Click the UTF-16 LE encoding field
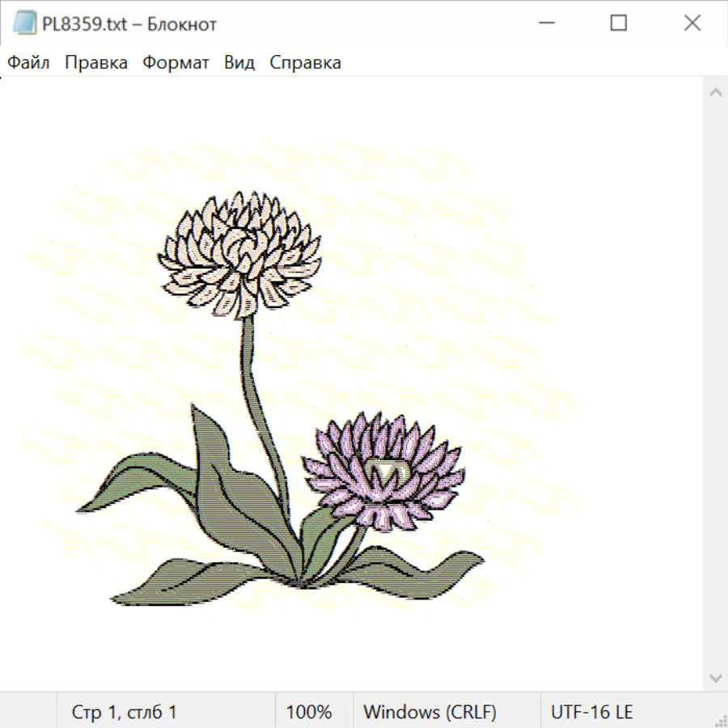 592,712
